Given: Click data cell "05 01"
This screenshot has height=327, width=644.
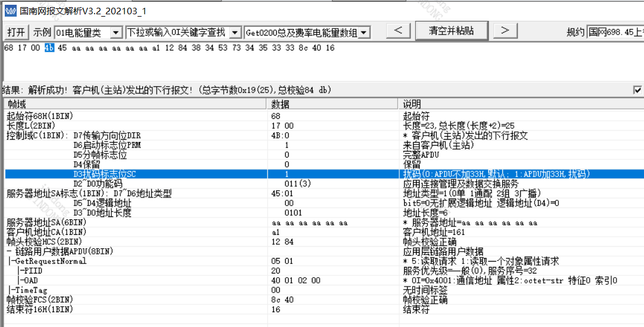Looking at the screenshot, I should tap(283, 261).
